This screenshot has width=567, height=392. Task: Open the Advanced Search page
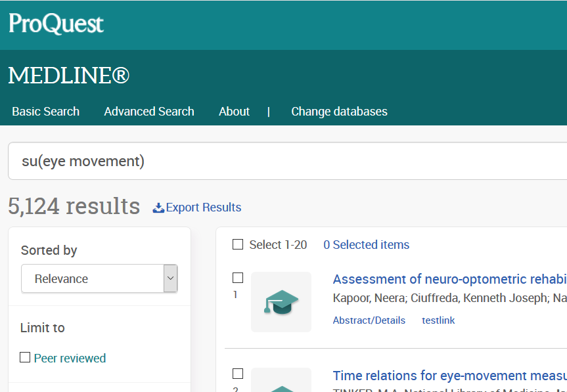tap(149, 112)
